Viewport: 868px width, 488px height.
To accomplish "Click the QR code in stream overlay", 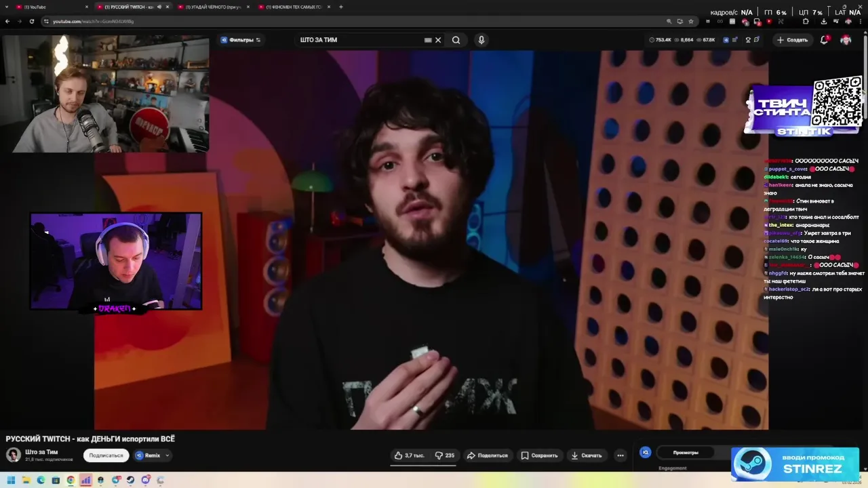I will [837, 102].
